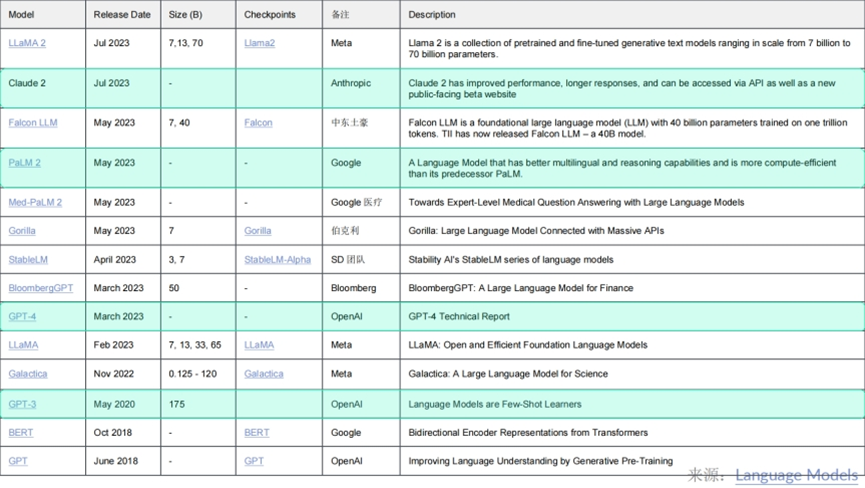Open the GPT-3 model link

coord(22,404)
